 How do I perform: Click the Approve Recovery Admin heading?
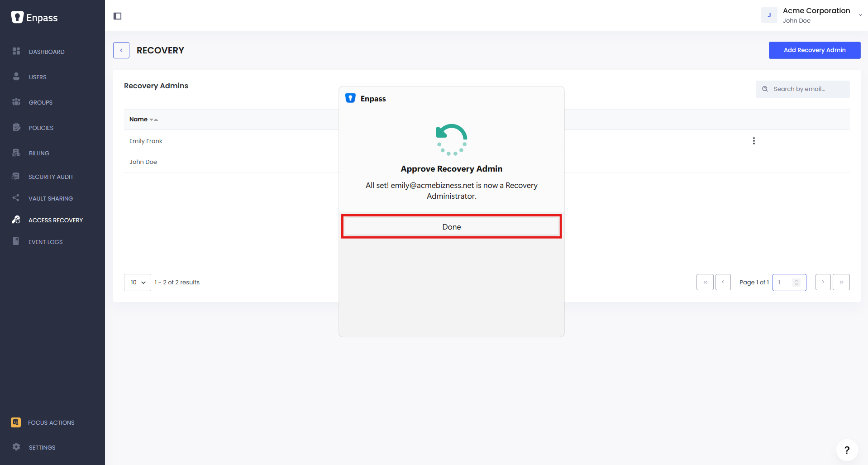click(452, 169)
